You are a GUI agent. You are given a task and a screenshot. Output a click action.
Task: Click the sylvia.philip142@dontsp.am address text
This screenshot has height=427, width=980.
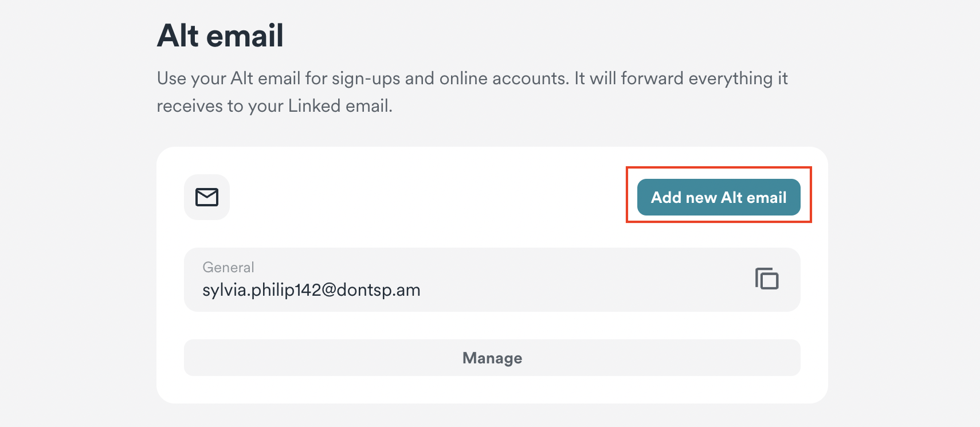(311, 290)
